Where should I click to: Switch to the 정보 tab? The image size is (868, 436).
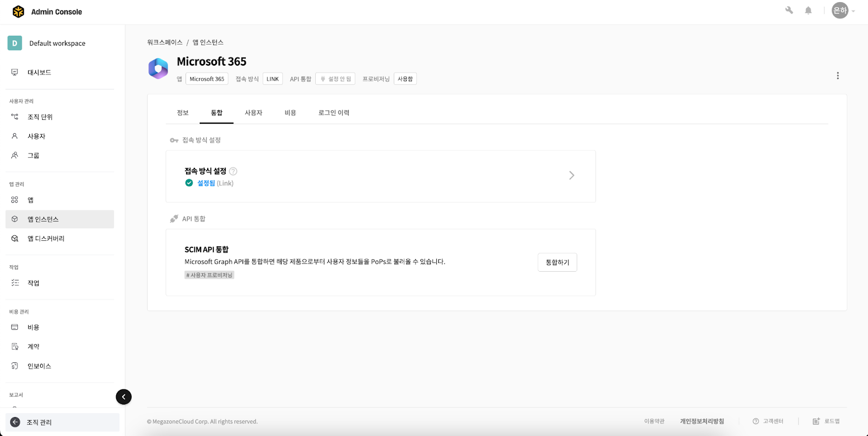click(183, 113)
